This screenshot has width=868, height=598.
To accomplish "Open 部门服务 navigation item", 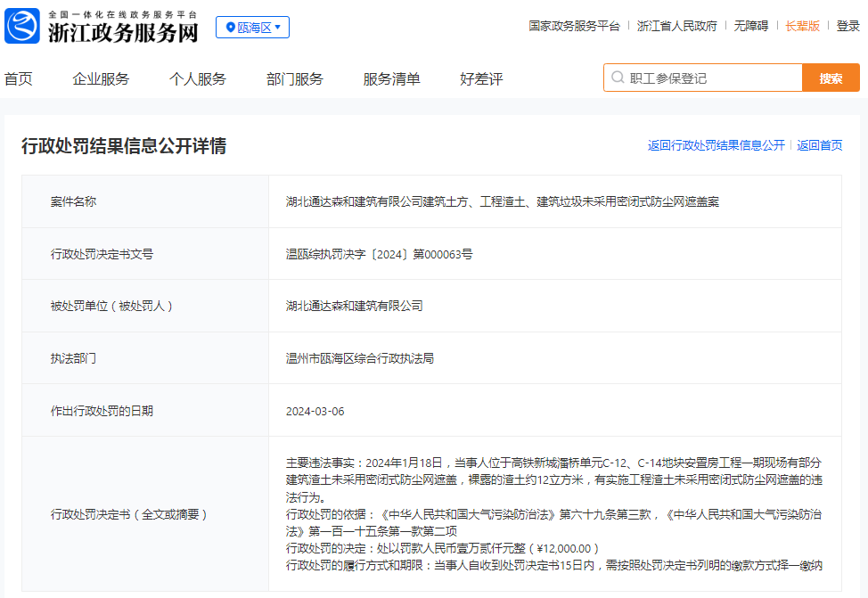I will click(x=294, y=79).
